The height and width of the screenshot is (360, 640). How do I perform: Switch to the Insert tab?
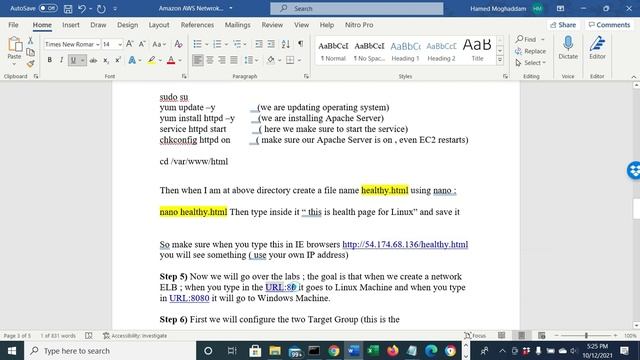(x=71, y=25)
